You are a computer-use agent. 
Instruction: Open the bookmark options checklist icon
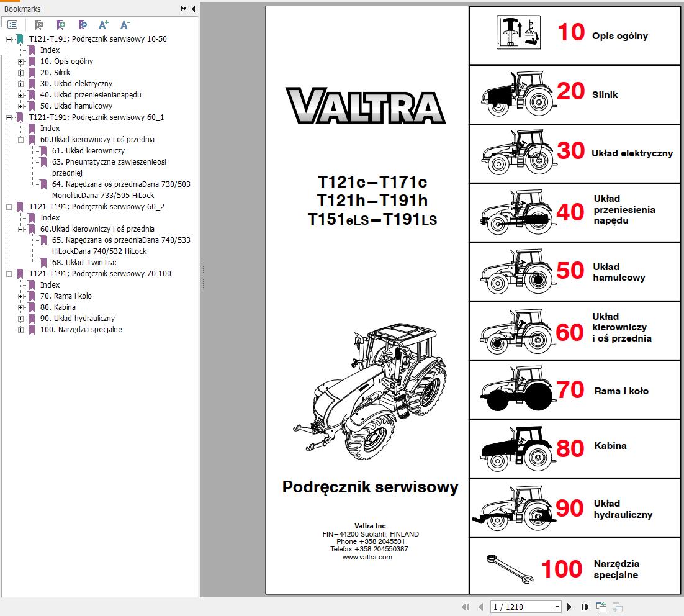tap(12, 25)
